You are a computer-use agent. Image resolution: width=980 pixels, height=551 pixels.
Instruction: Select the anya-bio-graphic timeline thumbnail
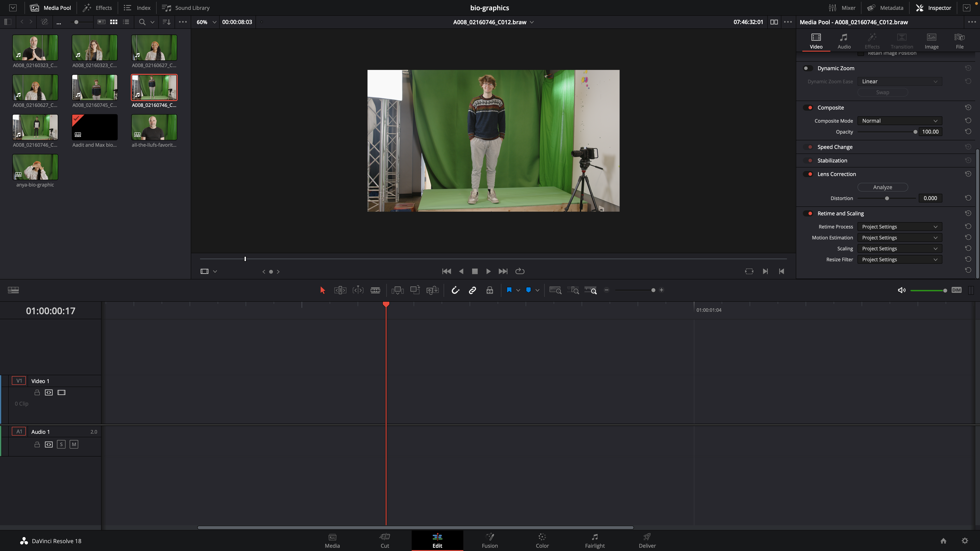(x=35, y=167)
